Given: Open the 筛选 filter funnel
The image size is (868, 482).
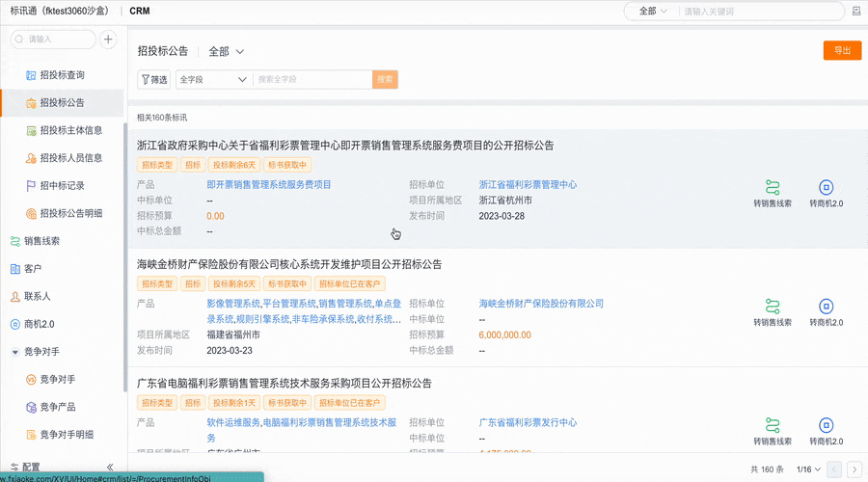Looking at the screenshot, I should [x=154, y=80].
